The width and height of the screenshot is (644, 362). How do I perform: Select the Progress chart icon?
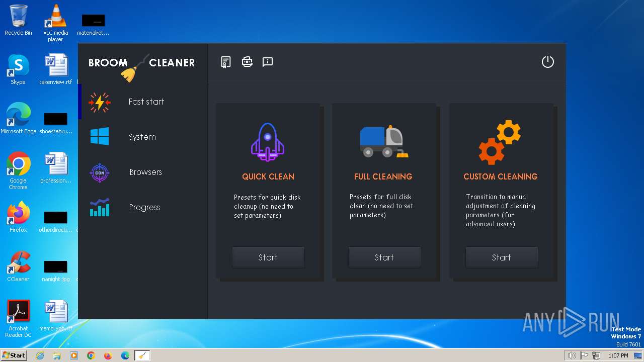coord(100,207)
